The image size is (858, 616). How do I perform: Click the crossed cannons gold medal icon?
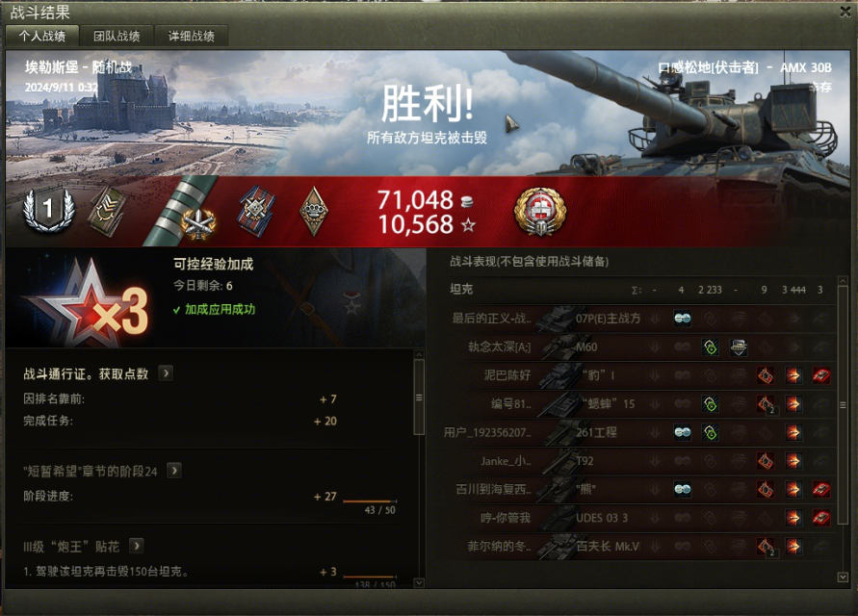click(x=197, y=223)
